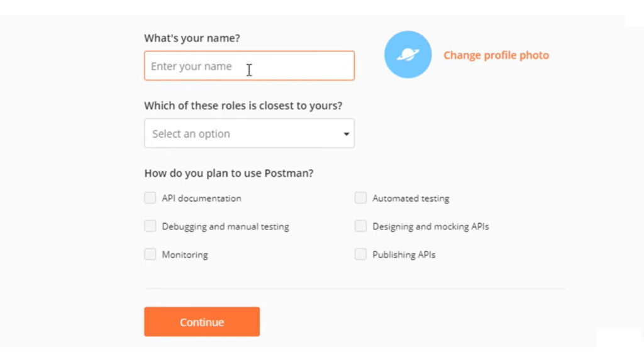Click the 'Automated testing' label text
Screen dimensions: 644x362
pyautogui.click(x=411, y=199)
